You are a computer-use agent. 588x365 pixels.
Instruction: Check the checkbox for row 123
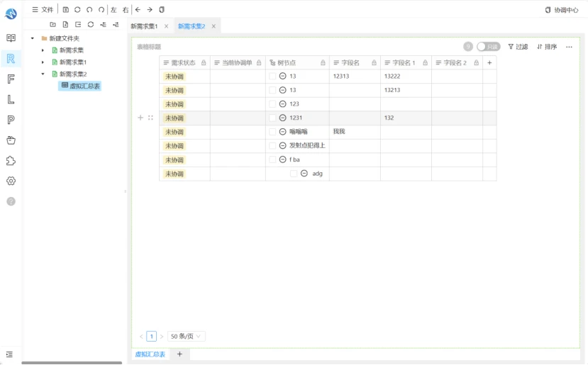(x=272, y=103)
